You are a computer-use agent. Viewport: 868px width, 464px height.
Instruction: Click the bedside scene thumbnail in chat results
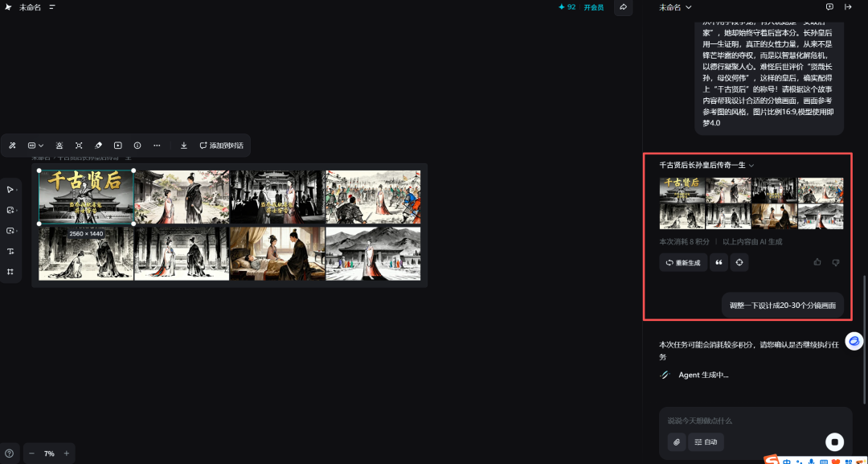tap(775, 216)
